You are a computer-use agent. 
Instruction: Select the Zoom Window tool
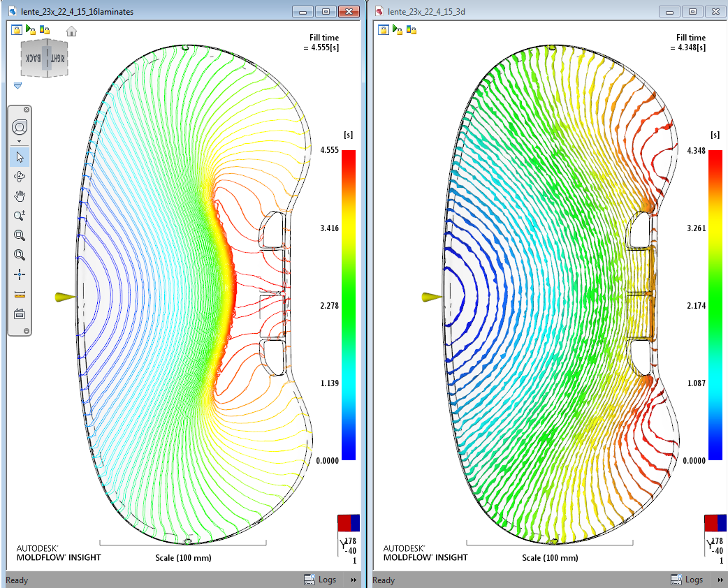20,235
